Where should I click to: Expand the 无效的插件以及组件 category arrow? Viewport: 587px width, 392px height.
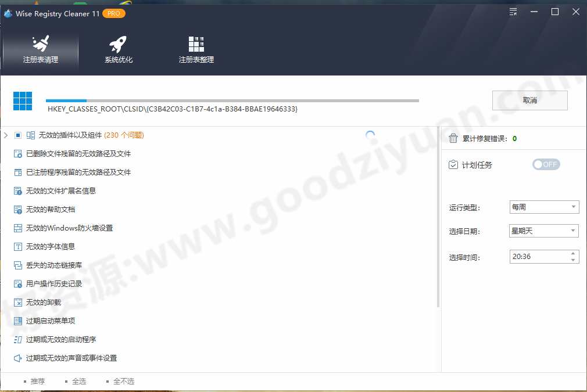(7, 134)
